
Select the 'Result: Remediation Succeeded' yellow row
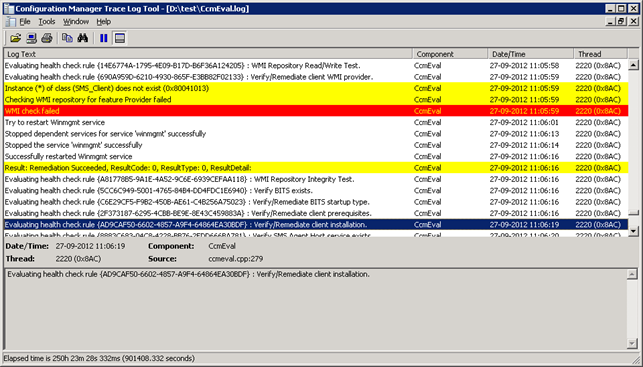pyautogui.click(x=316, y=168)
